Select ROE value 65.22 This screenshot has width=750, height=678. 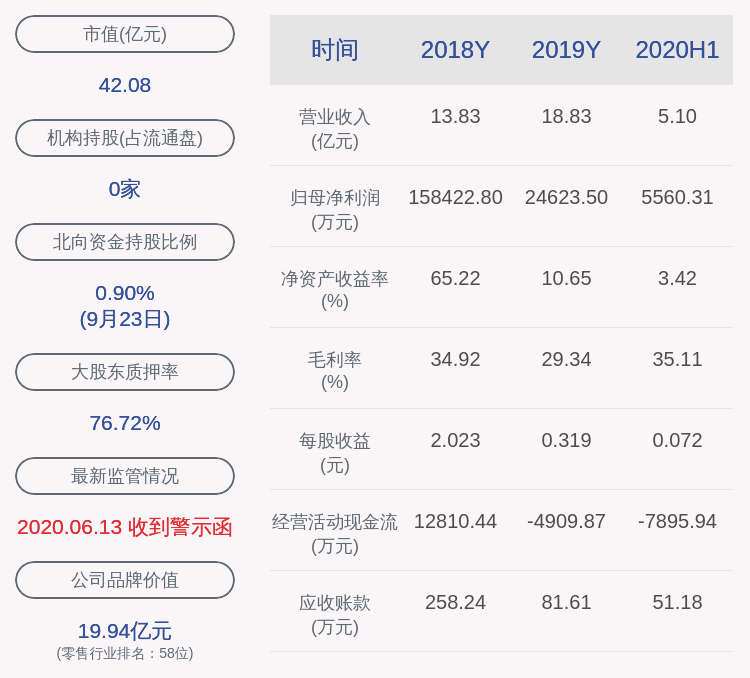[x=455, y=278]
